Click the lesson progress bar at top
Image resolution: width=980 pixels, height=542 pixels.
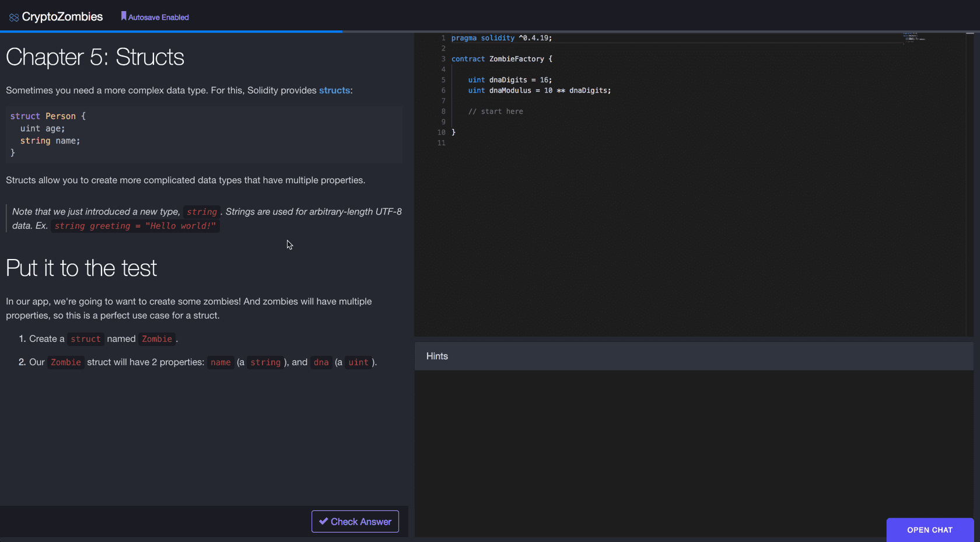[x=171, y=31]
